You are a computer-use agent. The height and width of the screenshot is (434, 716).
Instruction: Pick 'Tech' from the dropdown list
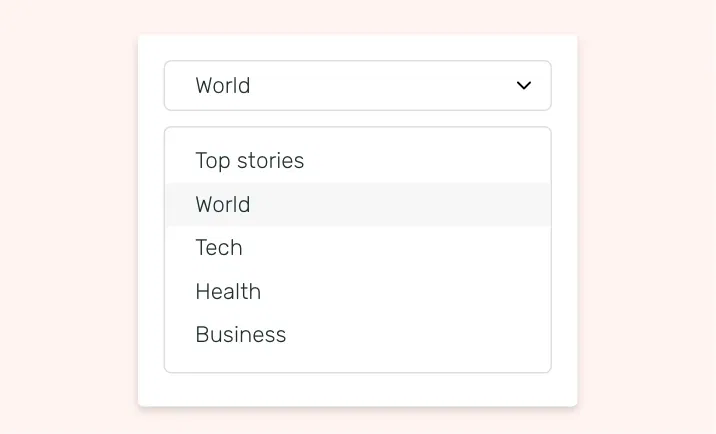219,248
